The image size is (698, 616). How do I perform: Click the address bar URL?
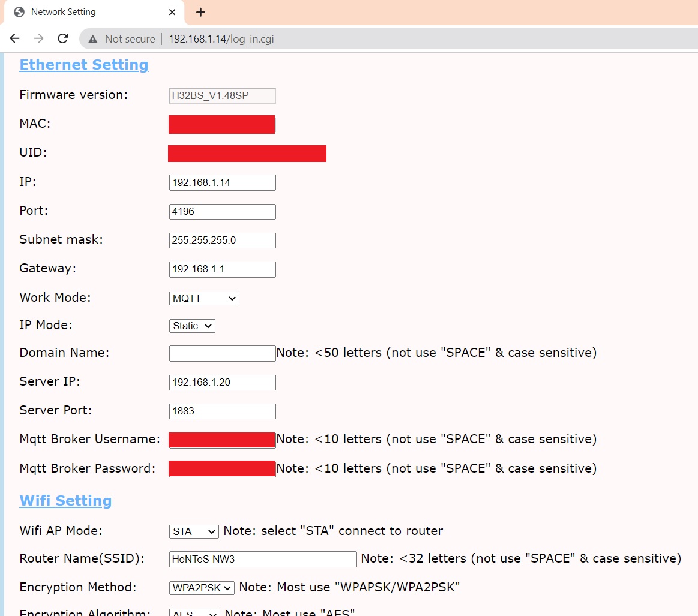221,39
